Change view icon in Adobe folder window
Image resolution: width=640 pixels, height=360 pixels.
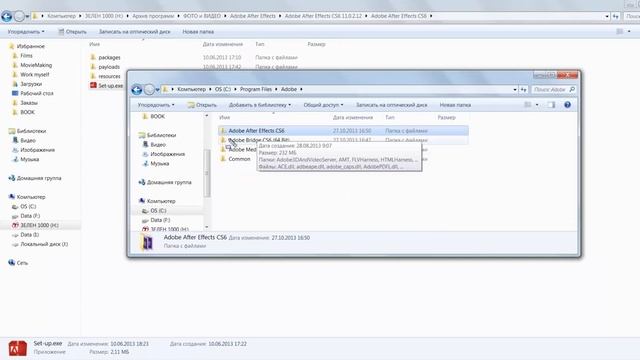click(x=528, y=105)
